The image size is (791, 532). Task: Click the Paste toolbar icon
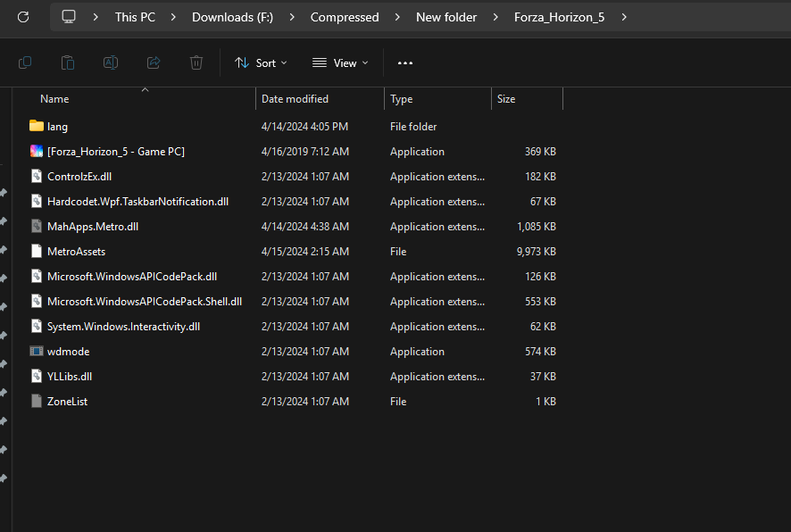[x=68, y=62]
